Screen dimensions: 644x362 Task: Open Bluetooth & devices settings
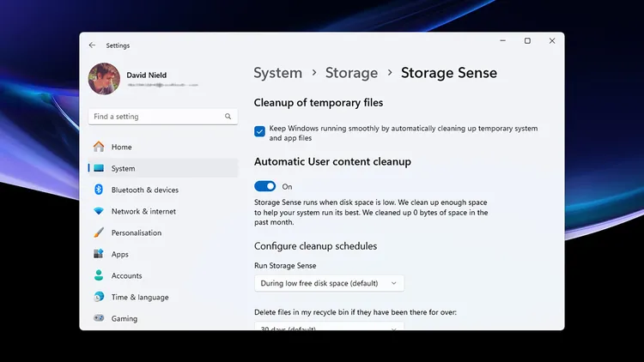[x=144, y=190]
